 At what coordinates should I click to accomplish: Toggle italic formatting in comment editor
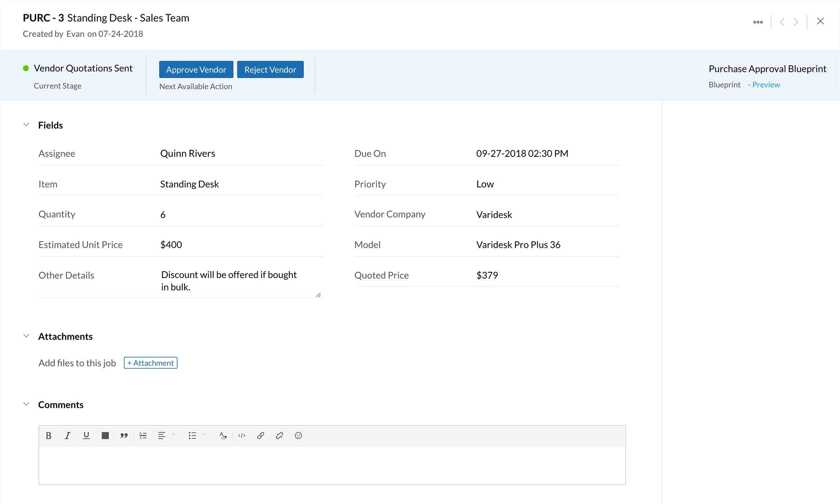pos(67,435)
